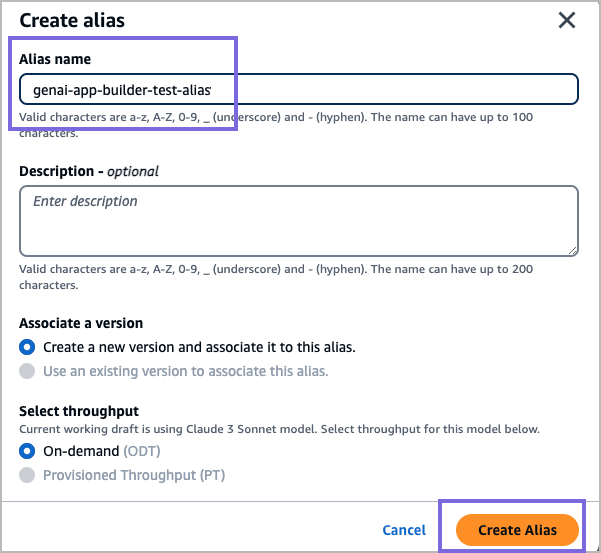
Task: Click the Alias name input field
Action: (298, 89)
